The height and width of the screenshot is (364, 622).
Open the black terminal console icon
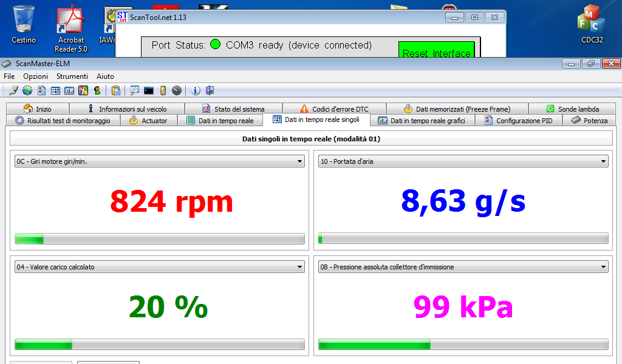click(148, 90)
